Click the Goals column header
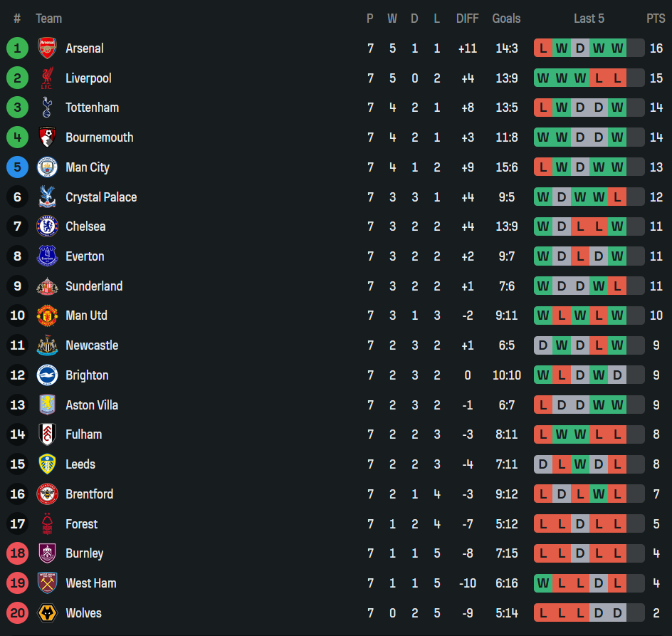Screen dimensions: 672x636 pyautogui.click(x=506, y=19)
